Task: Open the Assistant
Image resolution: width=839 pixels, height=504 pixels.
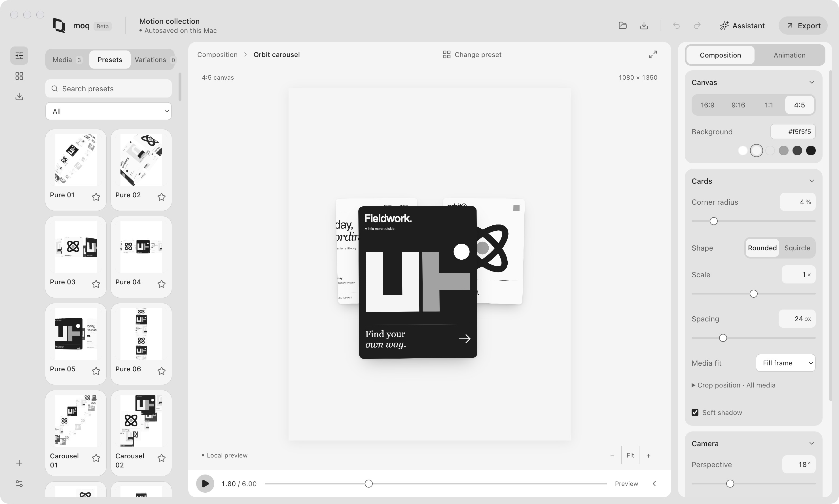Action: tap(742, 26)
